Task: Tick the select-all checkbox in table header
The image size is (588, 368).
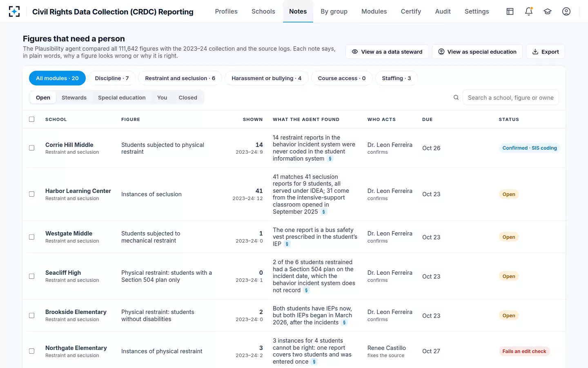Action: [x=32, y=119]
